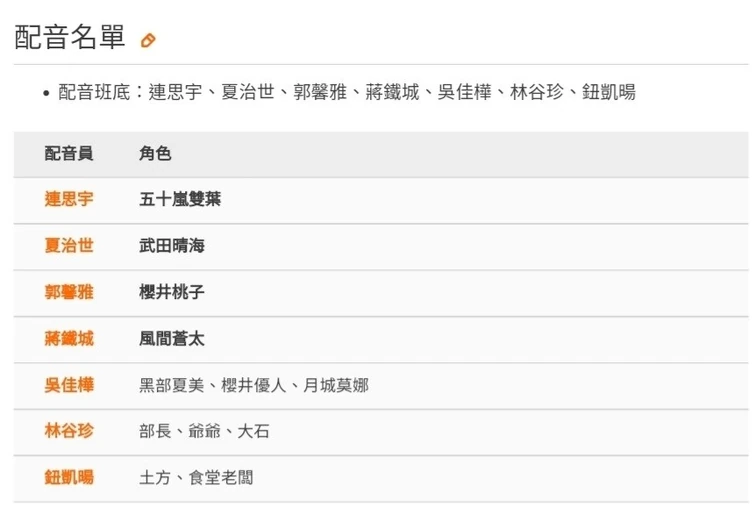Click the role text 武田晴海
This screenshot has width=755, height=514.
[172, 245]
